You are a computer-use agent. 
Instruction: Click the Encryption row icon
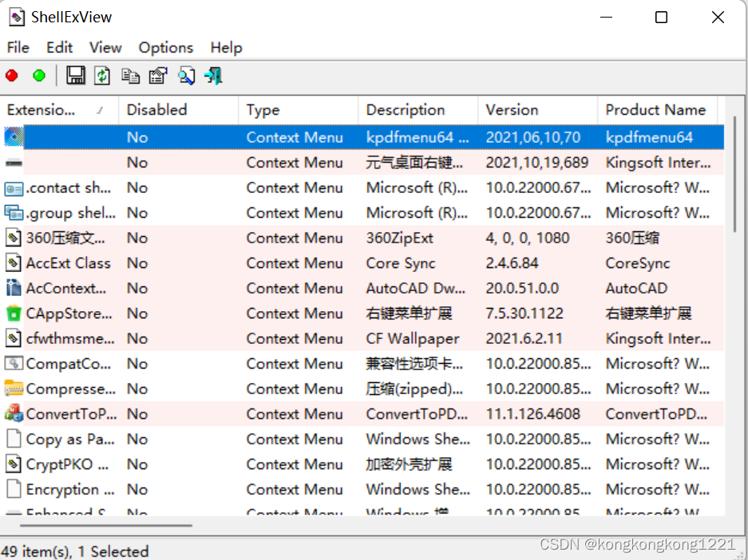click(14, 489)
